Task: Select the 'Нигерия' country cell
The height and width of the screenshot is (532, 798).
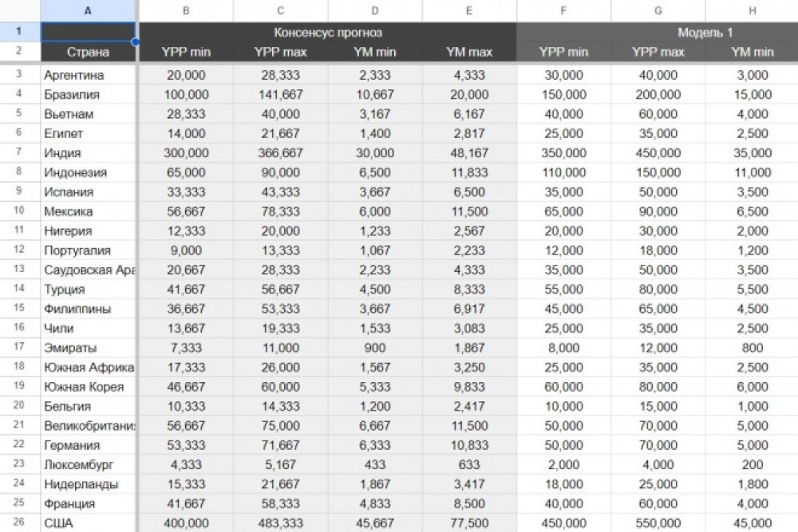Action: 88,231
